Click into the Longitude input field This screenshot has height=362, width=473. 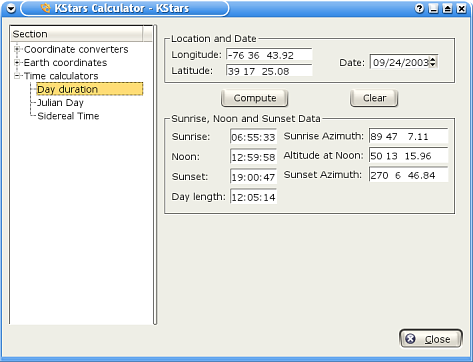click(x=269, y=55)
